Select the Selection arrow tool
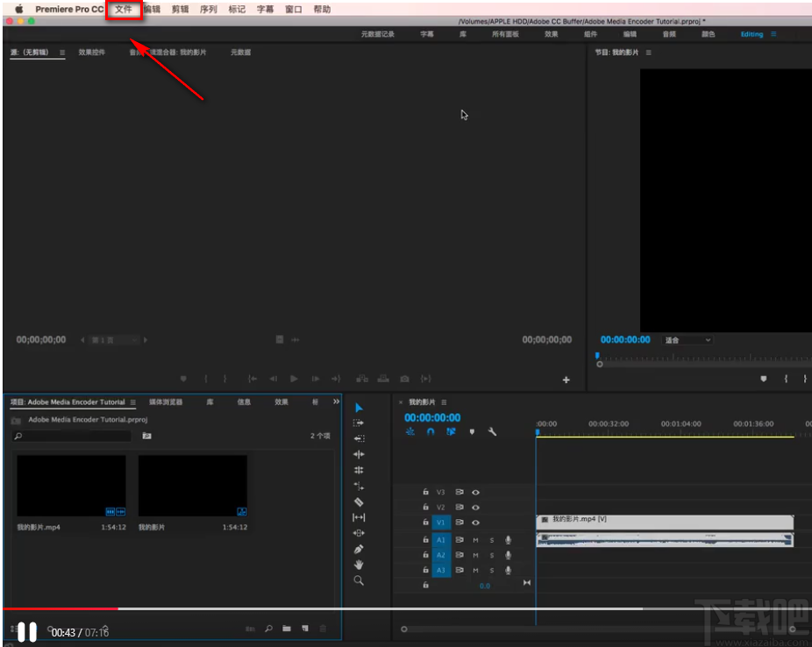The height and width of the screenshot is (647, 812). coord(359,408)
